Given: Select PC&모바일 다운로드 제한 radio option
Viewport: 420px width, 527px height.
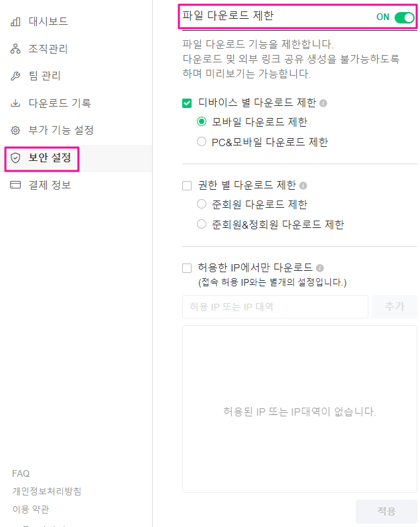Looking at the screenshot, I should click(x=202, y=142).
